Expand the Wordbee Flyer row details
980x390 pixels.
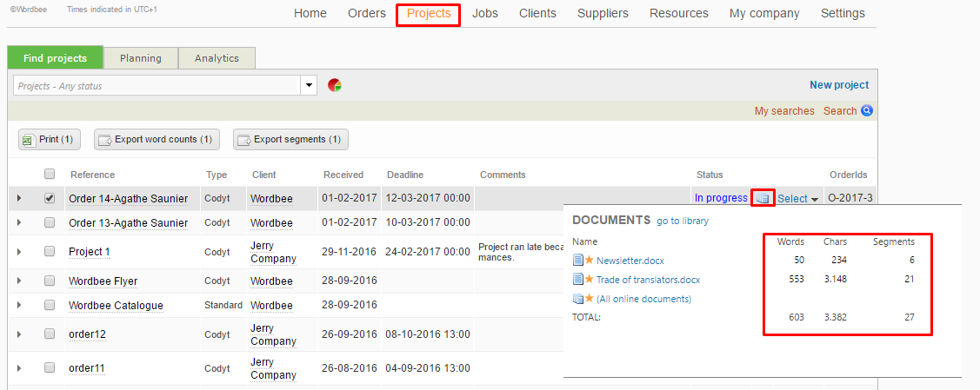[x=18, y=281]
